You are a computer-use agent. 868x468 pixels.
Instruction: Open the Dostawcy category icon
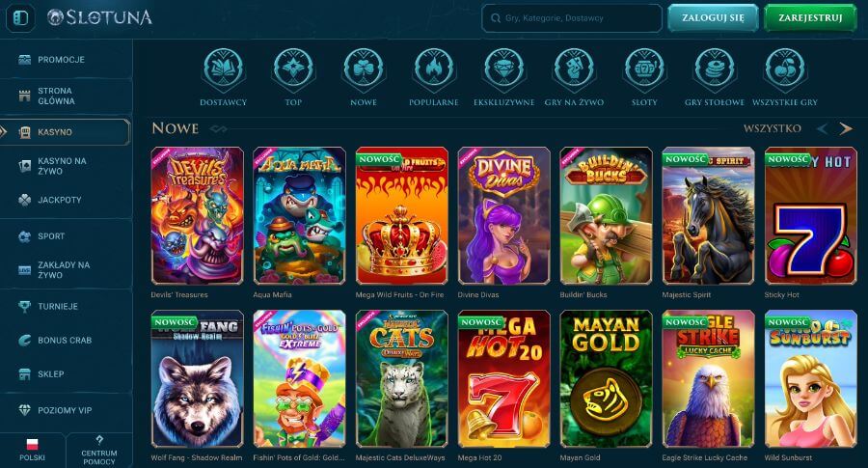coord(223,69)
